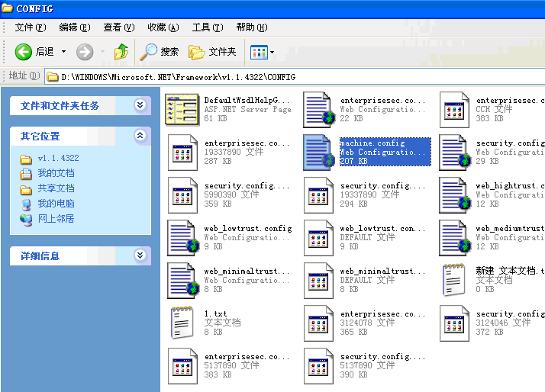Open the back history dropdown arrow
Screen dimensions: 545x392
coord(63,52)
